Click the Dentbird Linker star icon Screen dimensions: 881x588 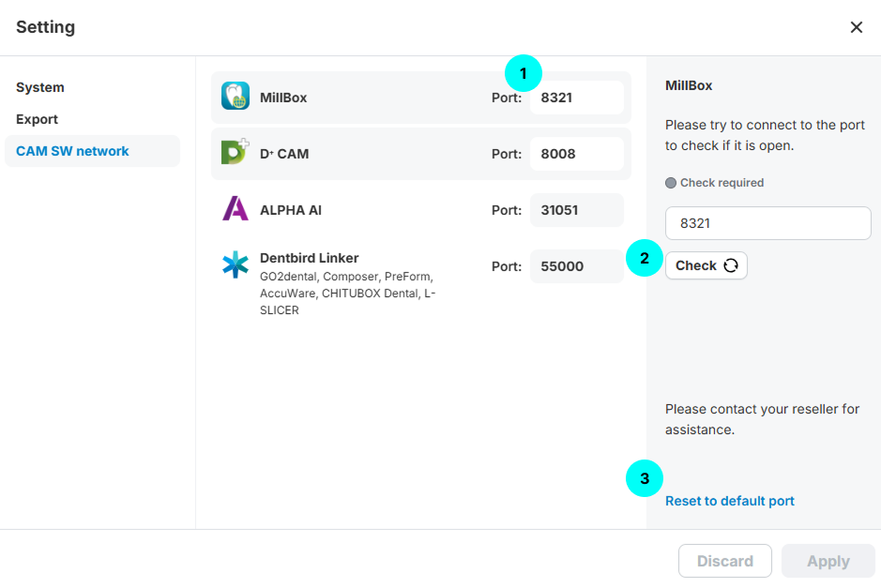point(235,265)
